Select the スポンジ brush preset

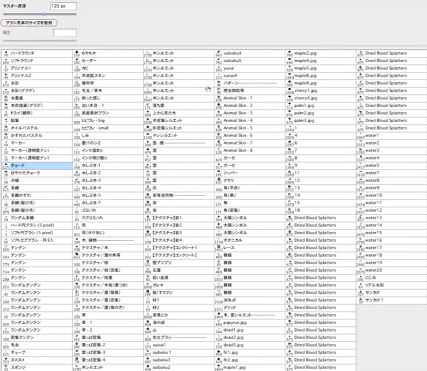(x=37, y=367)
